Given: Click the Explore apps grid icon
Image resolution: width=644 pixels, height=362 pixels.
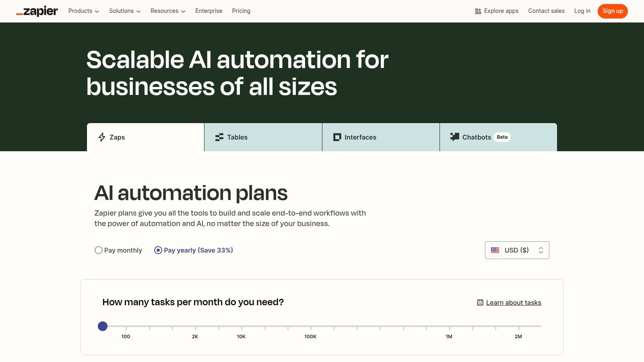Looking at the screenshot, I should pos(478,11).
